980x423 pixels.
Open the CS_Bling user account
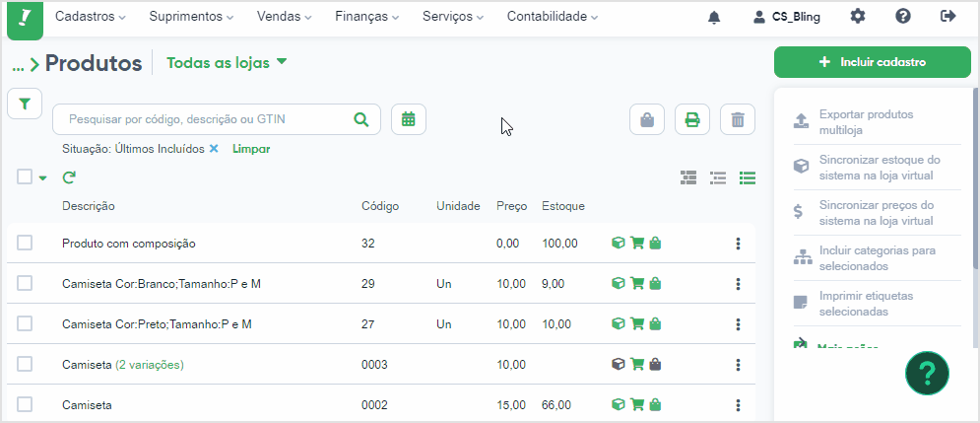(787, 18)
